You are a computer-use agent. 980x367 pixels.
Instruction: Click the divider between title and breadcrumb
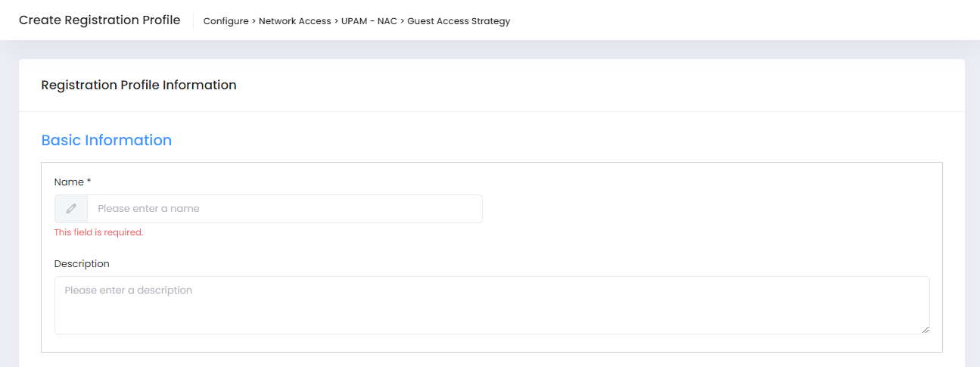[x=193, y=20]
